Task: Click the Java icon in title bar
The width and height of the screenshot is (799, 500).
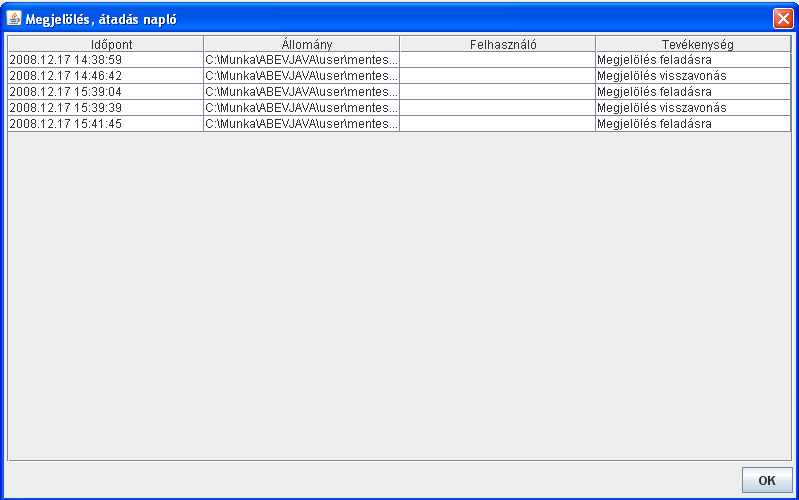Action: pos(14,19)
